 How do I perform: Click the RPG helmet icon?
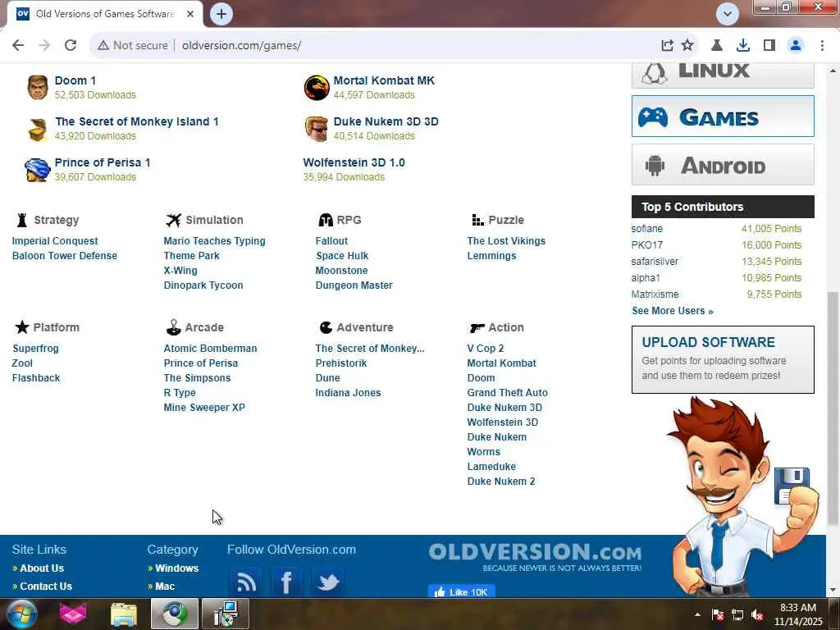coord(325,220)
